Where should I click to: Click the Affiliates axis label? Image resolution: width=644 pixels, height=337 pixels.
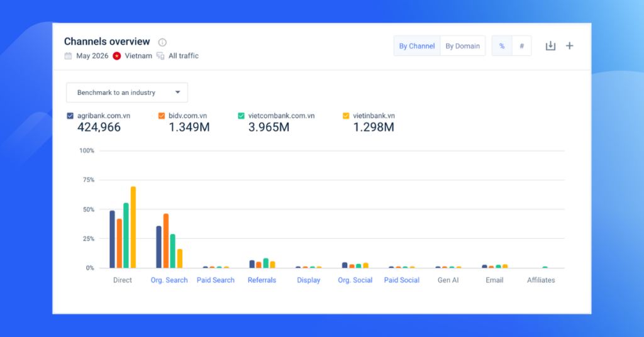click(x=541, y=280)
